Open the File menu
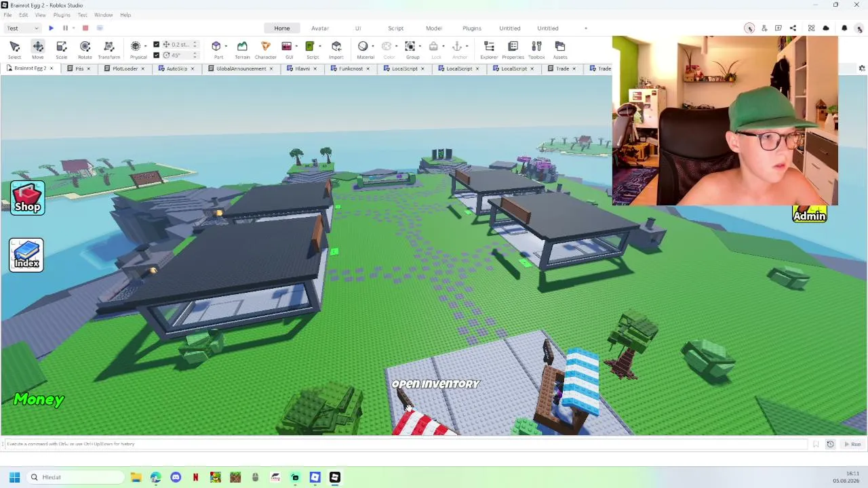This screenshot has width=868, height=488. point(7,15)
